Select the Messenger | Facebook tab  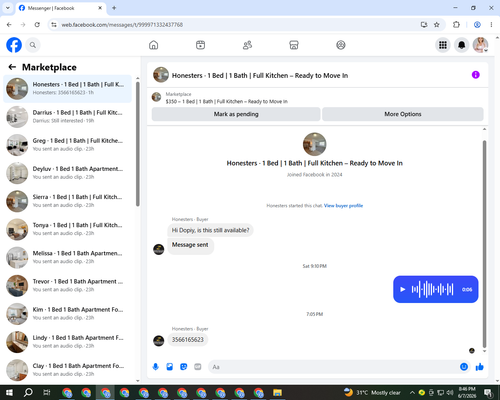click(61, 8)
